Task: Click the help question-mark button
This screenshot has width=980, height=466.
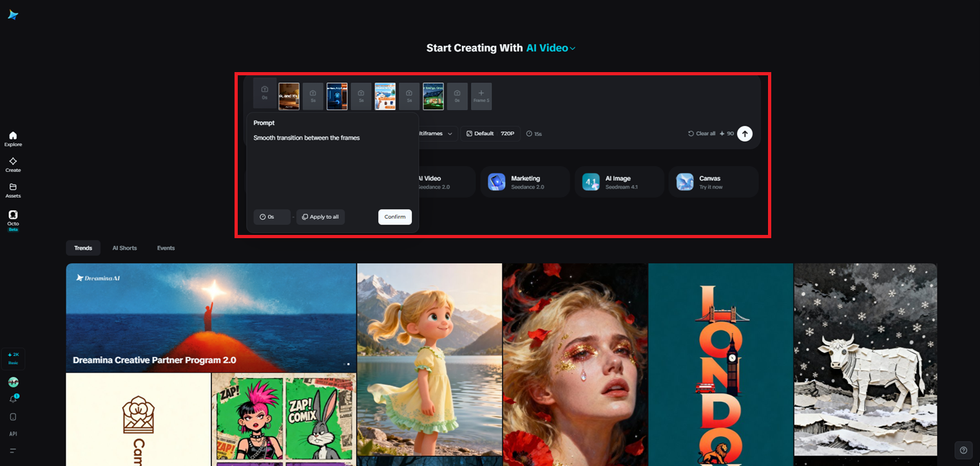Action: pyautogui.click(x=963, y=450)
